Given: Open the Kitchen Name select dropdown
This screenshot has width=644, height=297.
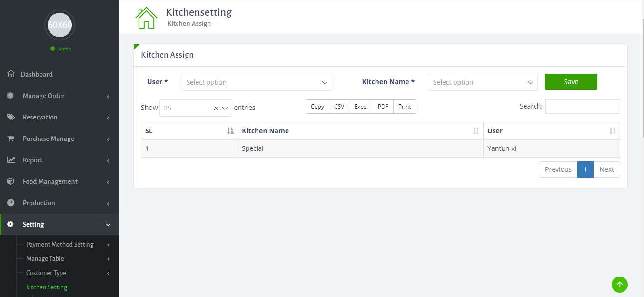Looking at the screenshot, I should 483,82.
